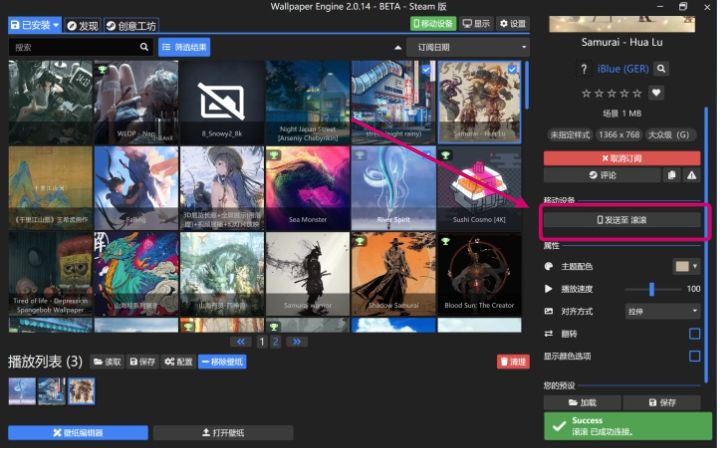Viewport: 720px width, 450px height.
Task: Click the wallpaper grid vertical scrollbar
Action: click(526, 86)
